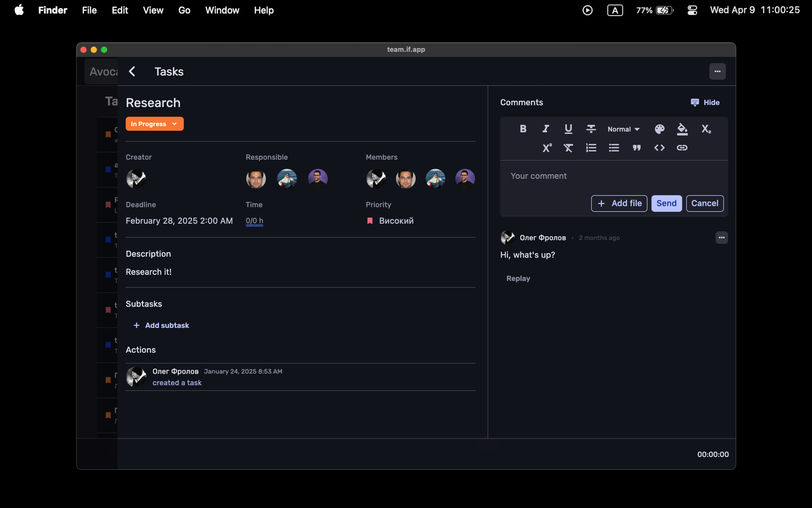Screen dimensions: 812x508
Task: Click the Creator avatar
Action: pyautogui.click(x=136, y=178)
